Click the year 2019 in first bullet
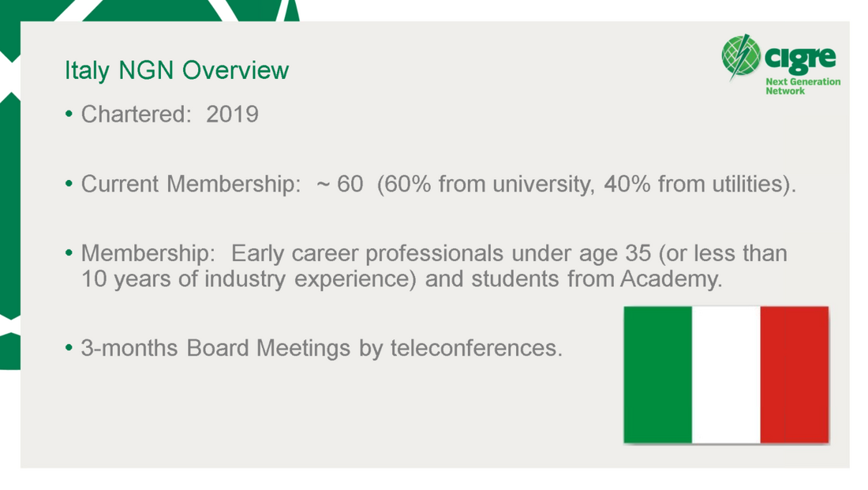The image size is (868, 490). tap(233, 114)
